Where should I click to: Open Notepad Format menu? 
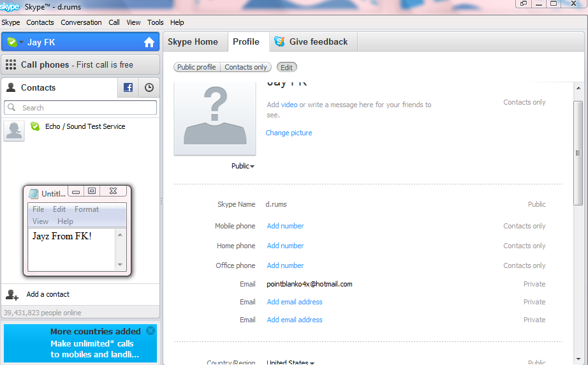point(87,209)
